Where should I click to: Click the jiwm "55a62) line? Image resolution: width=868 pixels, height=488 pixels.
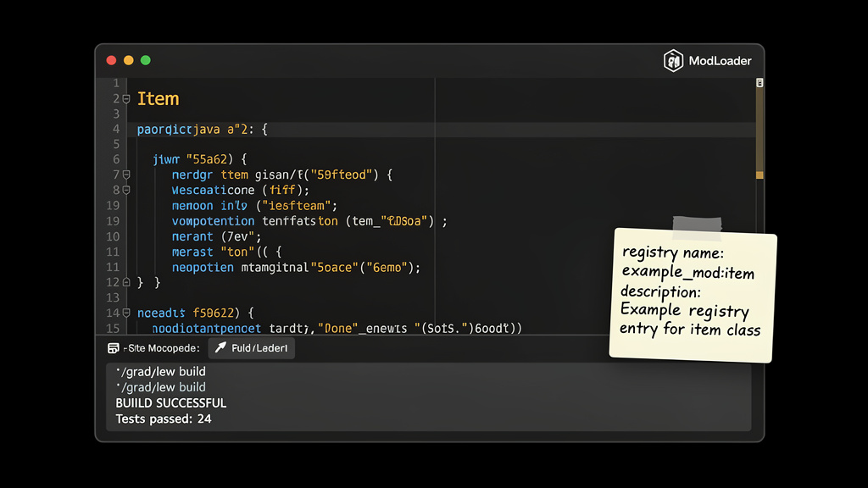(200, 159)
